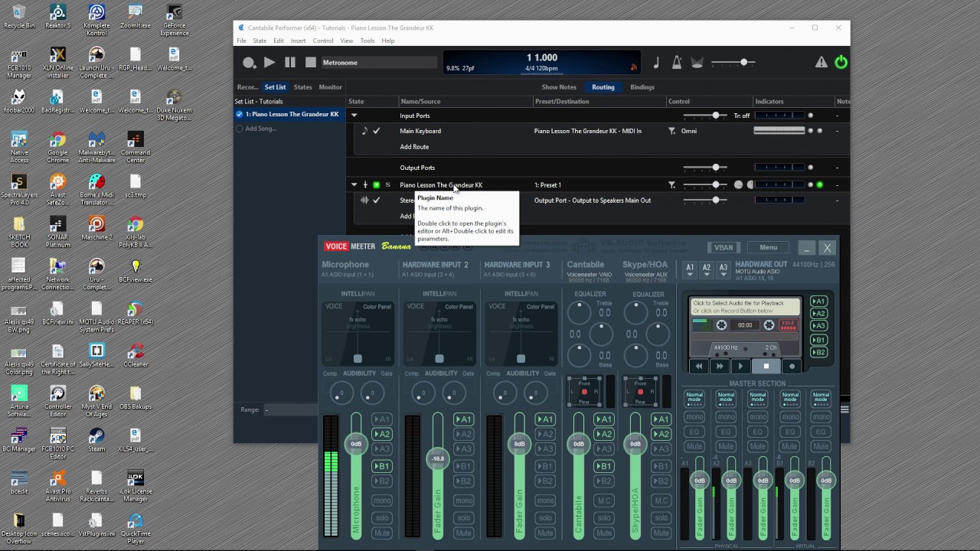Open the A1 hardware output device dropdown
980x551 pixels.
coord(690,269)
